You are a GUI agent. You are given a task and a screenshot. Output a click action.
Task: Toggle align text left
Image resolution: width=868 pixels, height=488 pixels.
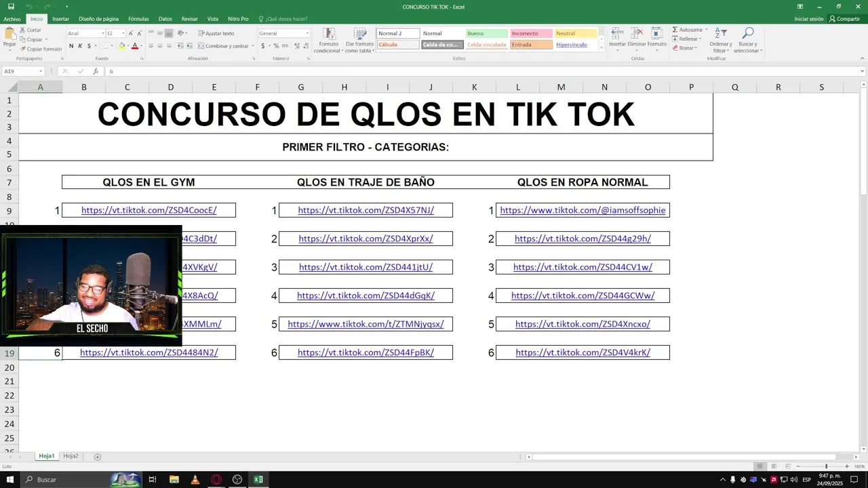click(151, 46)
